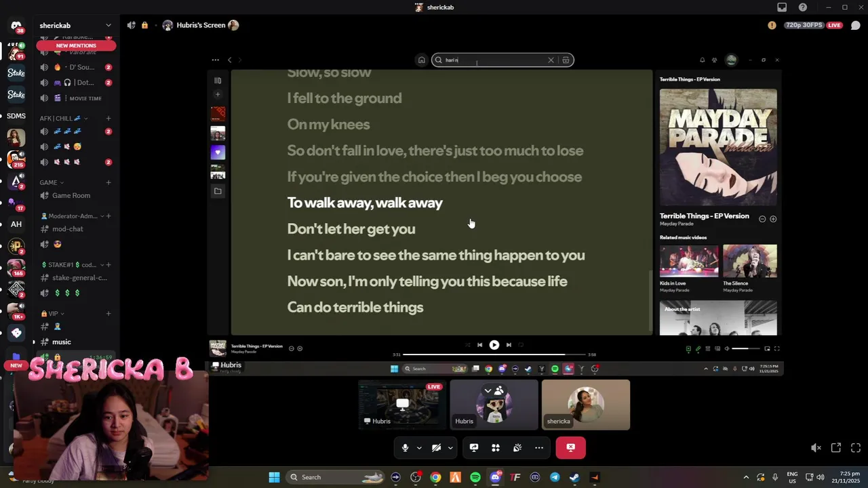Screen dimensions: 868x488
Task: Add song to library plus in player bar
Action: pos(300,348)
